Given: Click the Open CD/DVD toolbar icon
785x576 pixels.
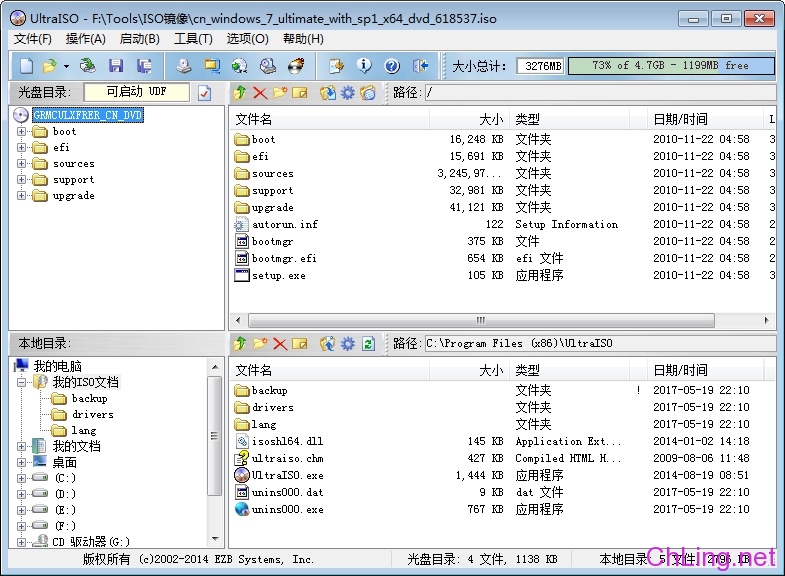Looking at the screenshot, I should pos(88,66).
